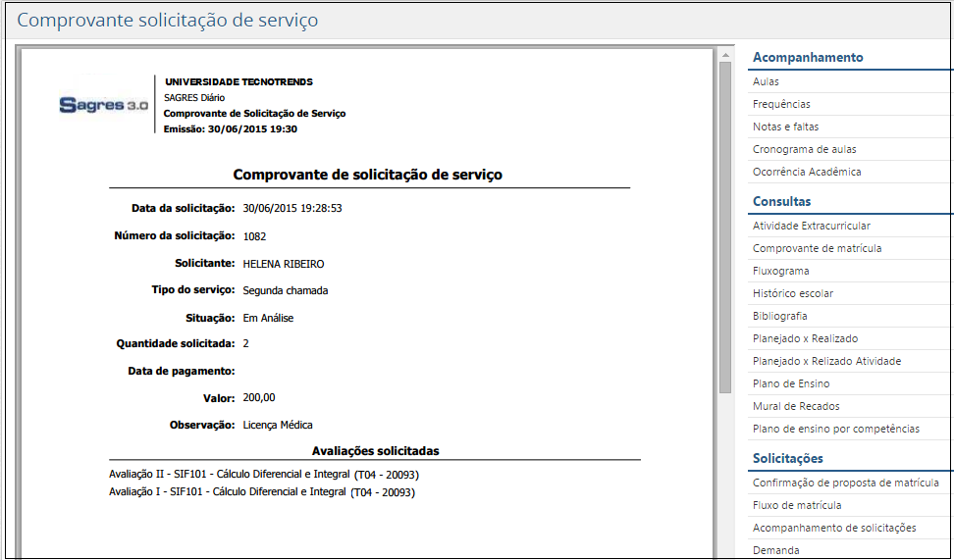Click the Demanda menu item
The width and height of the screenshot is (954, 560).
point(775,550)
